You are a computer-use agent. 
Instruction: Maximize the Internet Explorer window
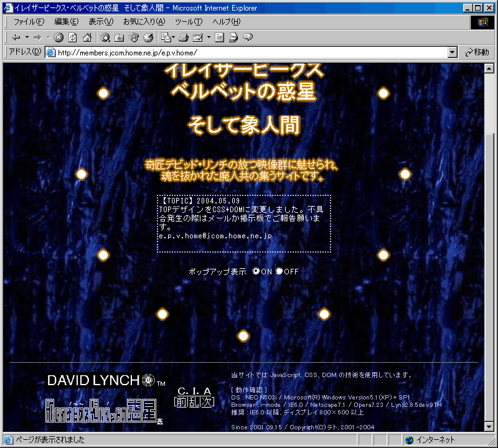coord(477,8)
